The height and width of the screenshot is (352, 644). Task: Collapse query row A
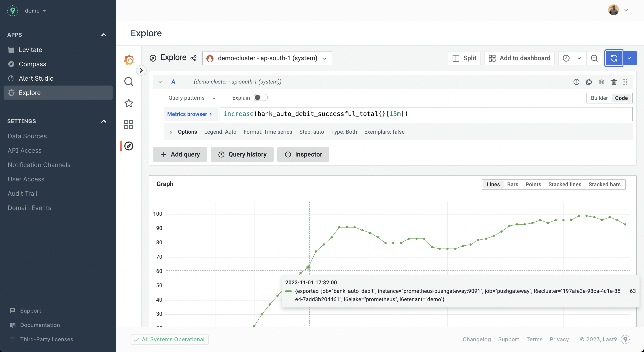click(x=160, y=82)
